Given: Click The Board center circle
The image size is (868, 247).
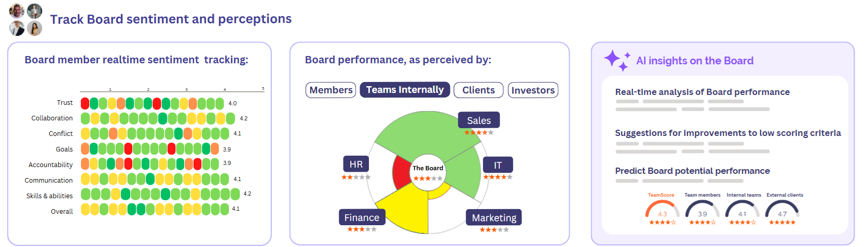Looking at the screenshot, I should coord(428,169).
